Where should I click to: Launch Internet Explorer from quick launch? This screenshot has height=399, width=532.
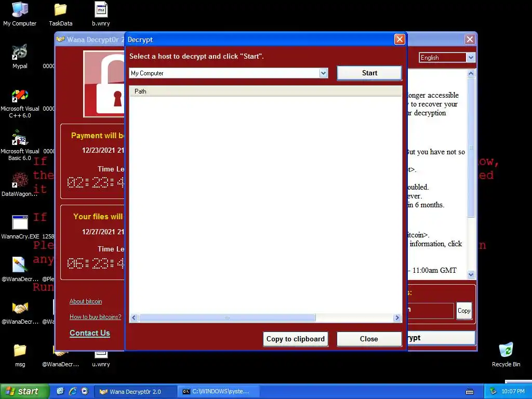[x=72, y=391]
